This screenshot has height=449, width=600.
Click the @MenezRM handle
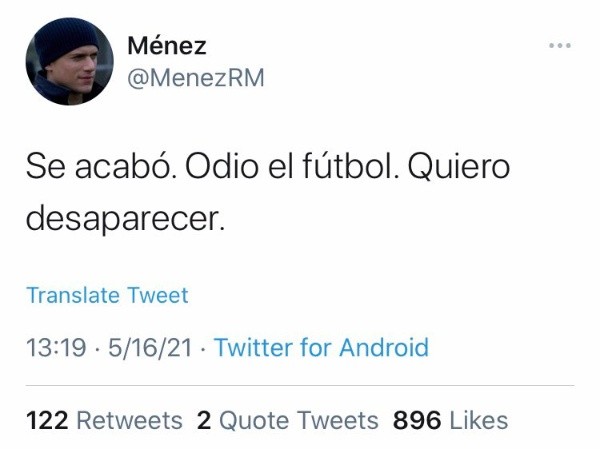(x=196, y=77)
